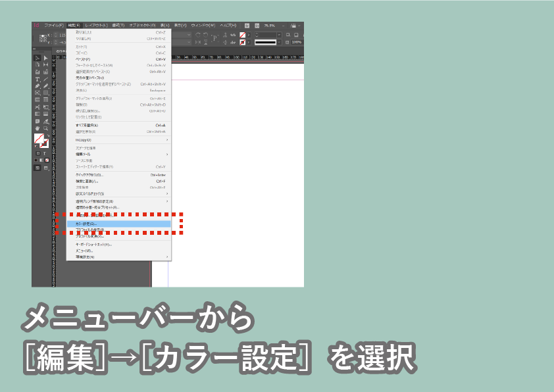This screenshot has width=554, height=392.
Task: Open the stroke type dropdown
Action: [x=279, y=42]
